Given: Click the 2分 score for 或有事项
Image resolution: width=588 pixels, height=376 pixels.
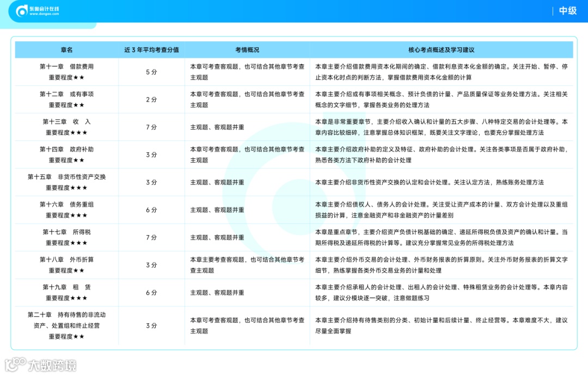Looking at the screenshot, I should point(151,100).
